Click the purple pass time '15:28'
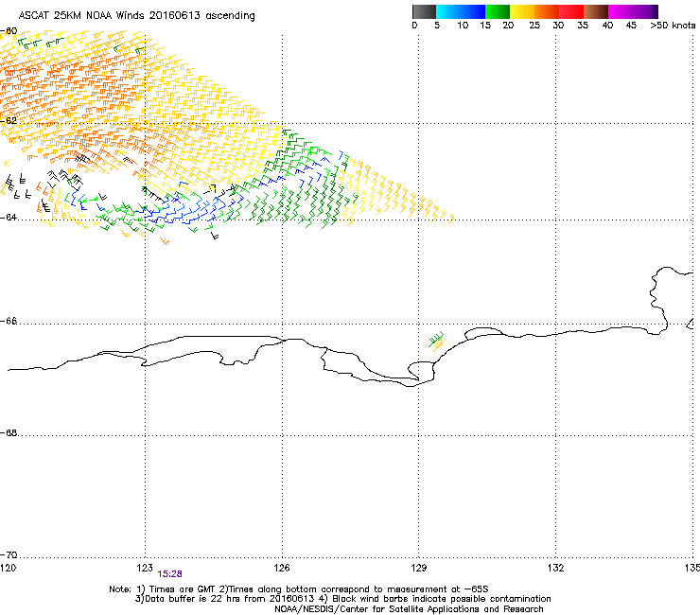 (x=169, y=574)
